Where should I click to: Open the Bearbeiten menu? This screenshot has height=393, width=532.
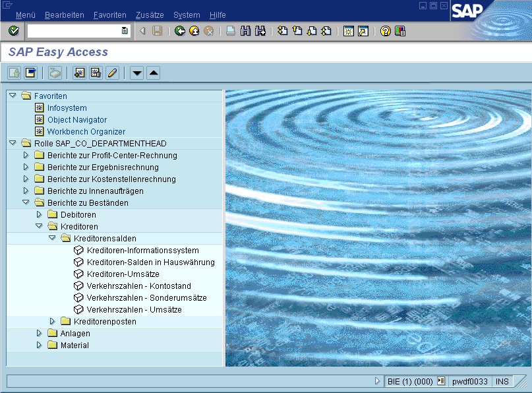coord(64,15)
